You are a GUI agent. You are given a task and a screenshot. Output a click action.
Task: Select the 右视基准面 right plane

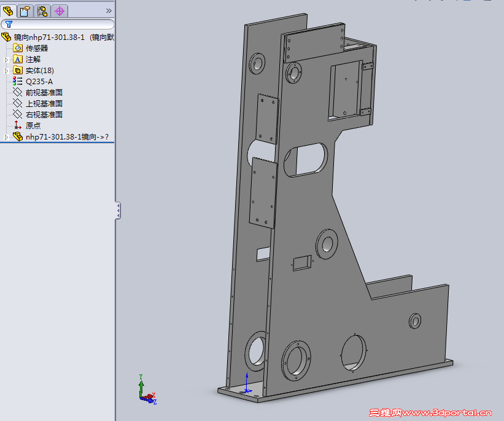[44, 114]
